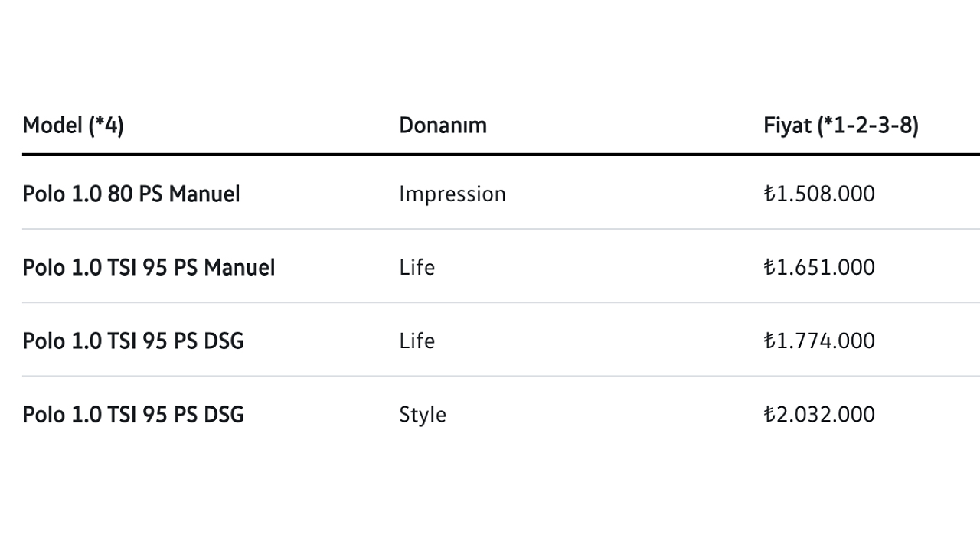Pick the ₺2.032.000 price value

click(x=818, y=415)
